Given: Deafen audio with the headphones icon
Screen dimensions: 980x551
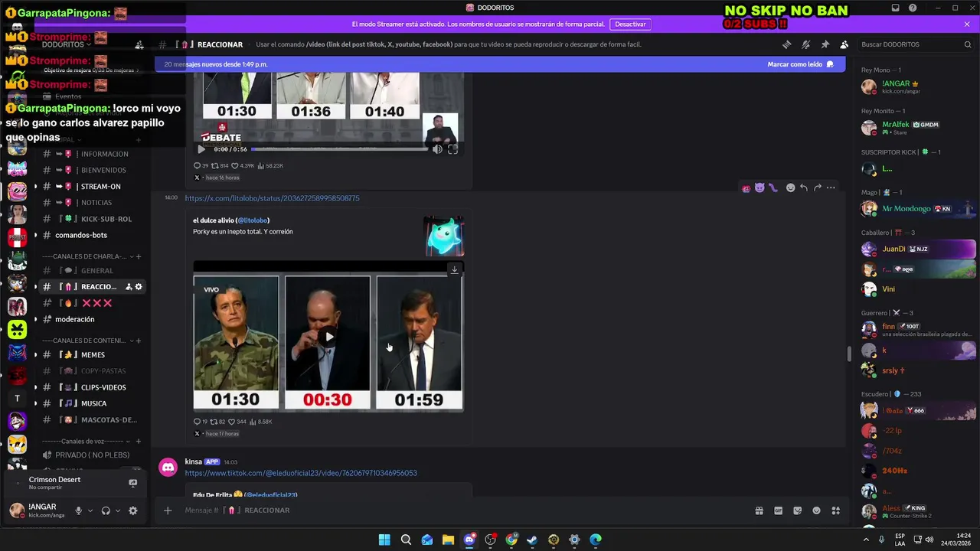Looking at the screenshot, I should click(106, 510).
